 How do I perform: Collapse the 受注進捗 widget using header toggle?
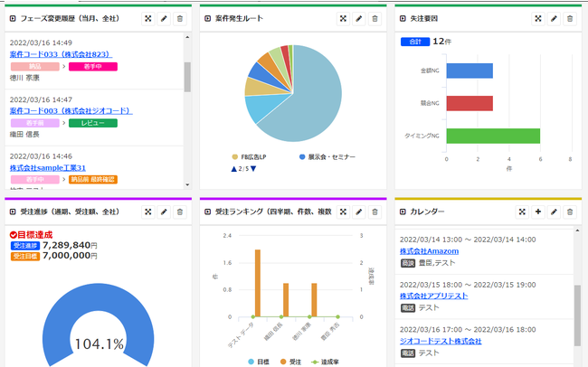click(x=10, y=212)
